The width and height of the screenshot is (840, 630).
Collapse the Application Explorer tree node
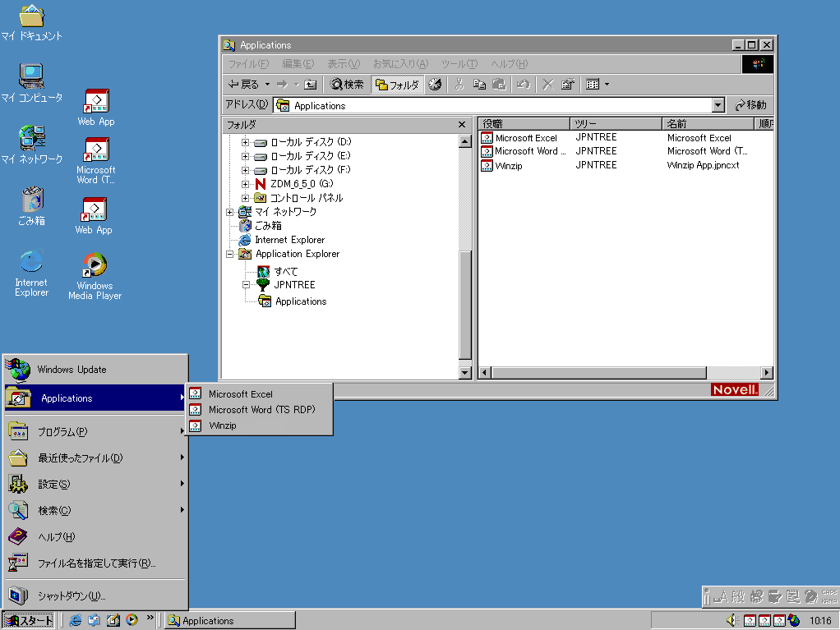[230, 255]
